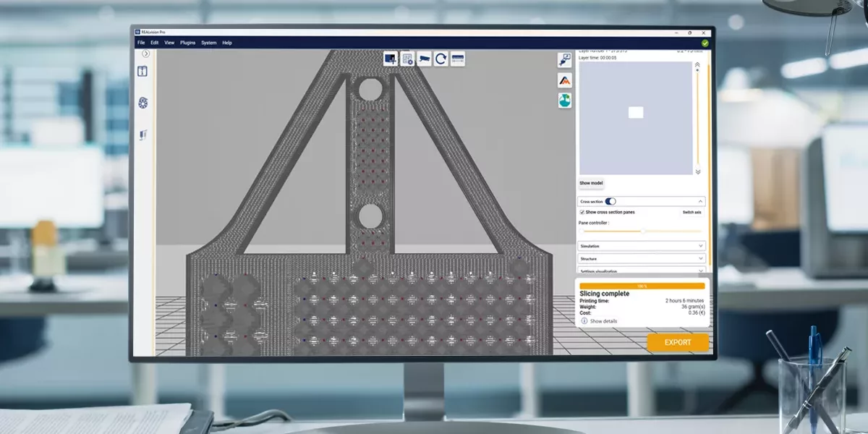Viewport: 868px width, 434px height.
Task: Open the System menu
Action: coord(208,43)
